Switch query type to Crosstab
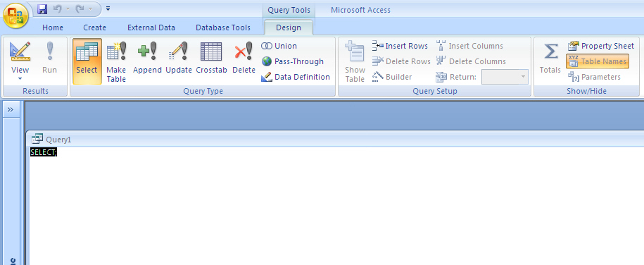The height and width of the screenshot is (265, 644). (212, 58)
